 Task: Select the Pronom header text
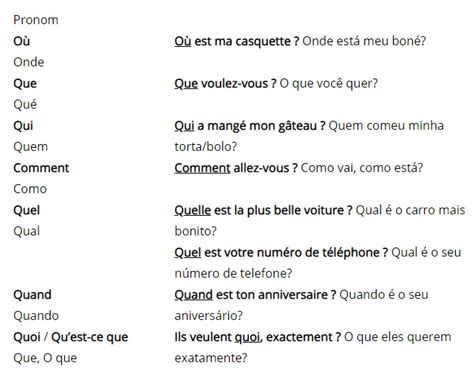click(36, 20)
